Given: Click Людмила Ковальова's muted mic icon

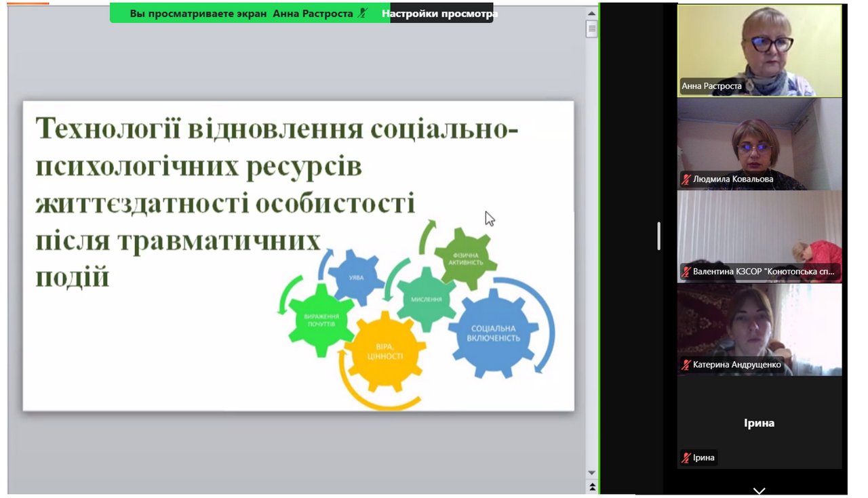Looking at the screenshot, I should [686, 180].
